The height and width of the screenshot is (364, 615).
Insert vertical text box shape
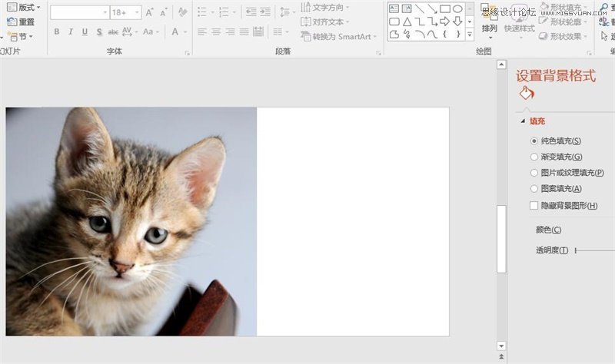(x=407, y=8)
